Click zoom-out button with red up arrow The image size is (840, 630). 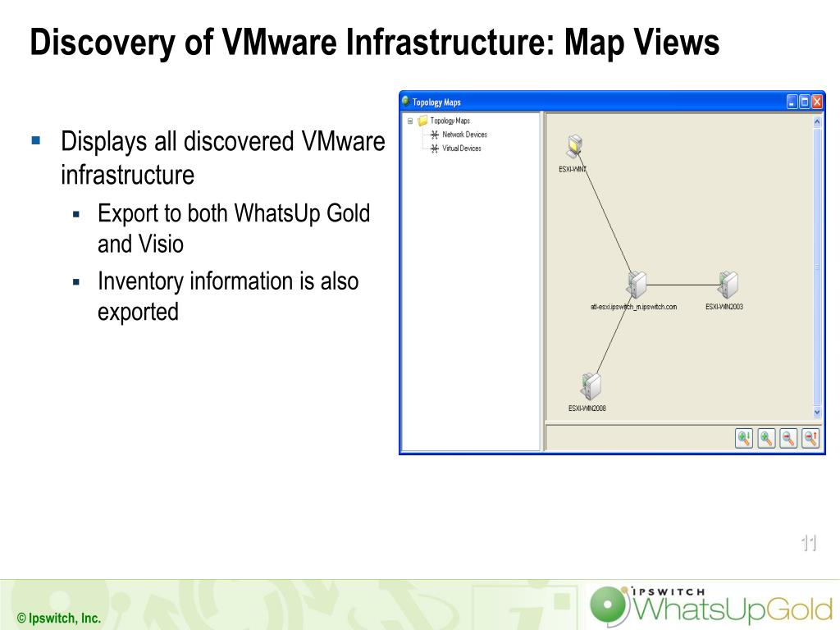[810, 438]
